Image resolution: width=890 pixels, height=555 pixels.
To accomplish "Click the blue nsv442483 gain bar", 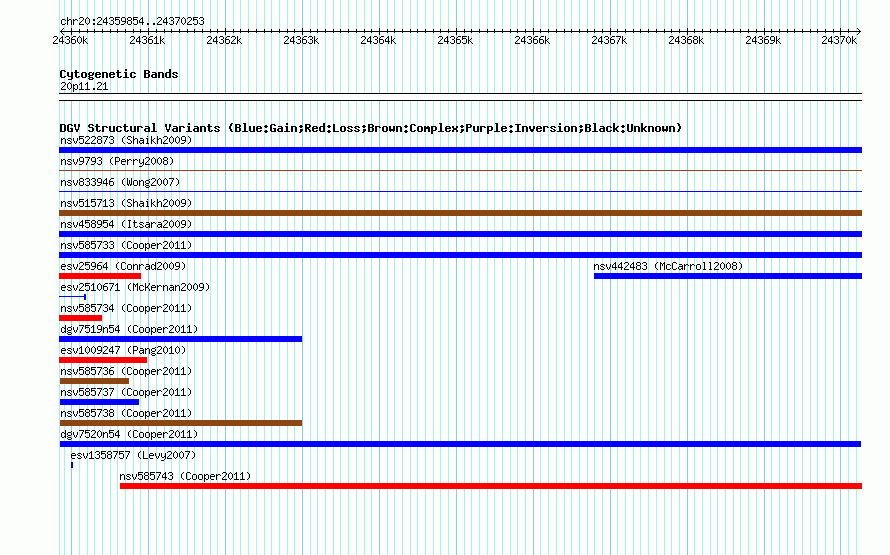I will click(728, 276).
